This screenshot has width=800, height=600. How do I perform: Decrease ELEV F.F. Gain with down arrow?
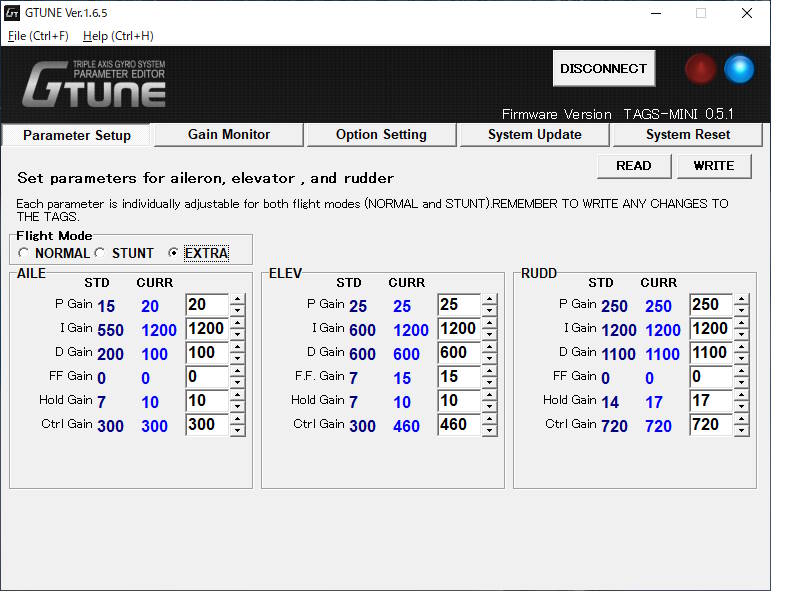489,382
